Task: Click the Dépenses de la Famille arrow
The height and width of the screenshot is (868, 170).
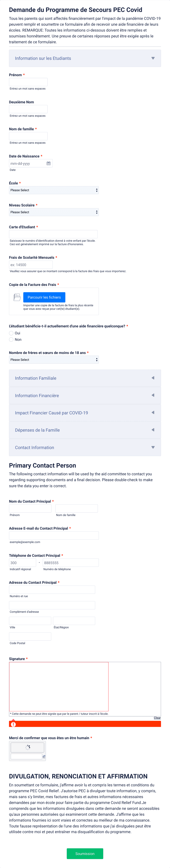Action: click(x=153, y=430)
